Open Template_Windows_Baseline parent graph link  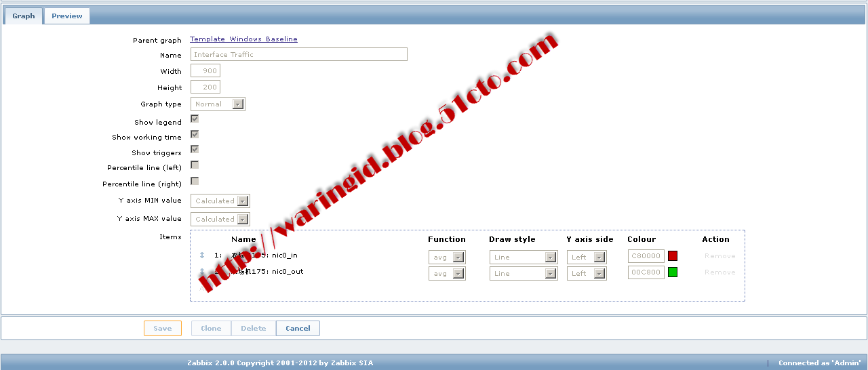(x=243, y=39)
